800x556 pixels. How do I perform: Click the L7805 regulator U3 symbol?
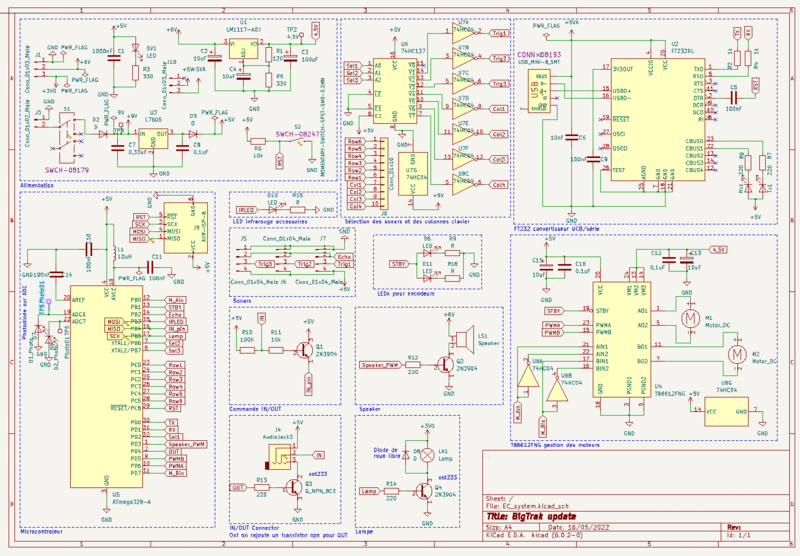tap(153, 131)
